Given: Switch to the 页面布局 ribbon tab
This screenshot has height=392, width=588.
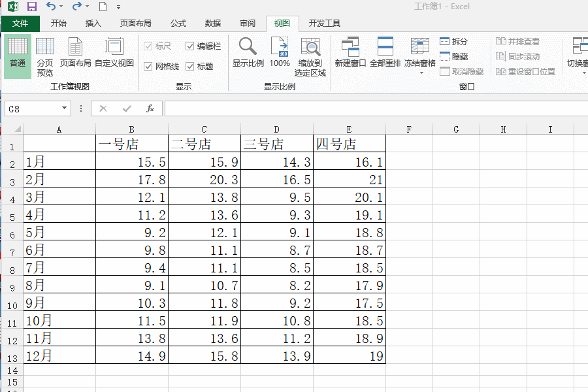Looking at the screenshot, I should tap(135, 24).
